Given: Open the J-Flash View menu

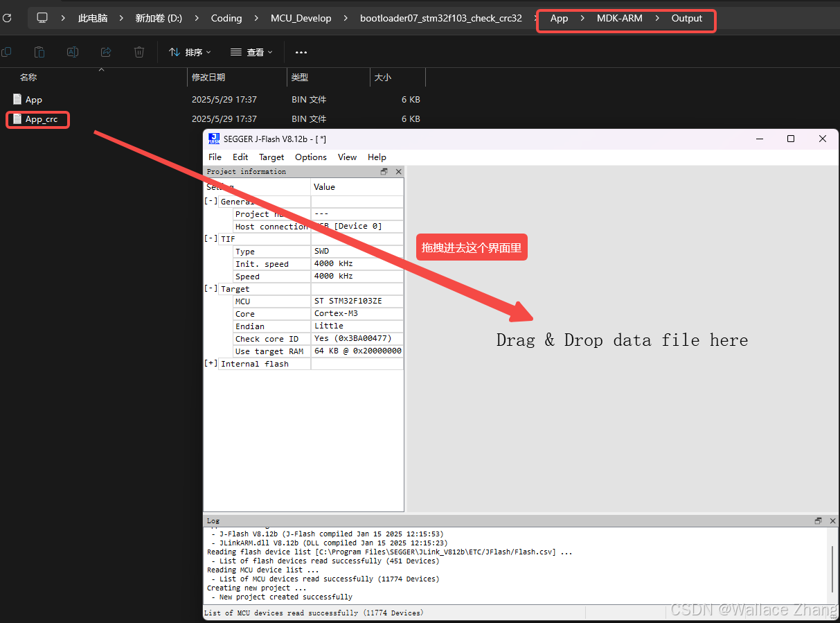Looking at the screenshot, I should tap(347, 157).
